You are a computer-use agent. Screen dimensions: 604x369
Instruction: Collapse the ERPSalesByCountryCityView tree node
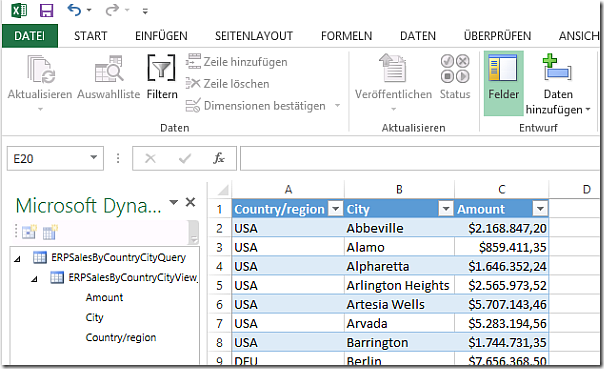tap(35, 279)
